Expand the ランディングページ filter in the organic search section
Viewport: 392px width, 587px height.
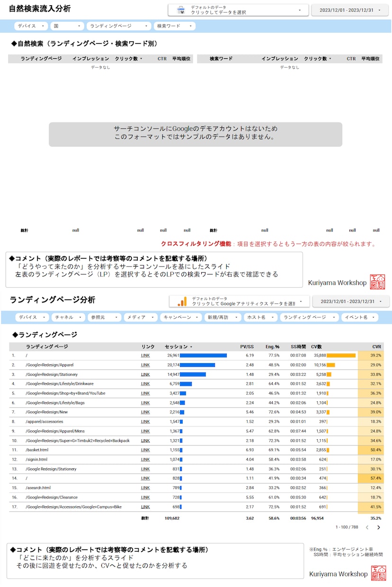(x=119, y=26)
